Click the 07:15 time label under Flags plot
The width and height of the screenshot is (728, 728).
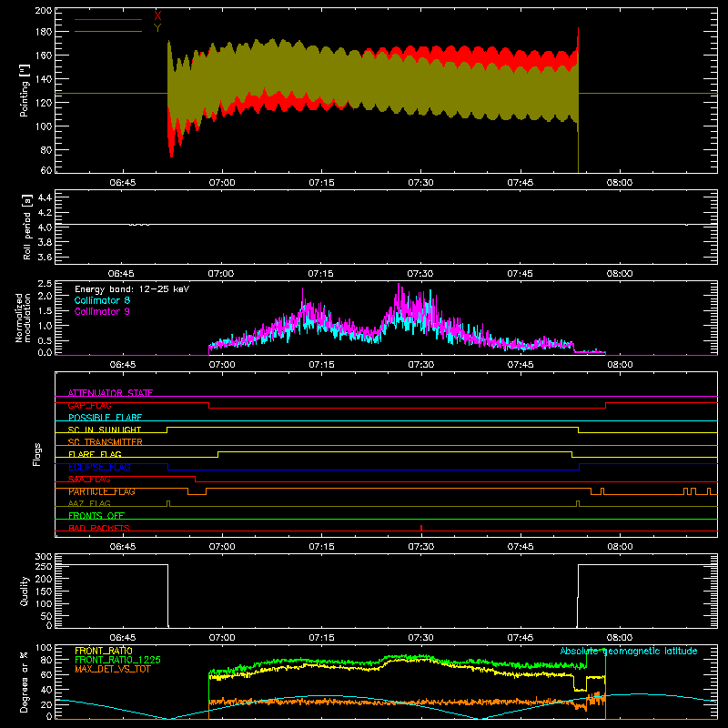point(321,547)
